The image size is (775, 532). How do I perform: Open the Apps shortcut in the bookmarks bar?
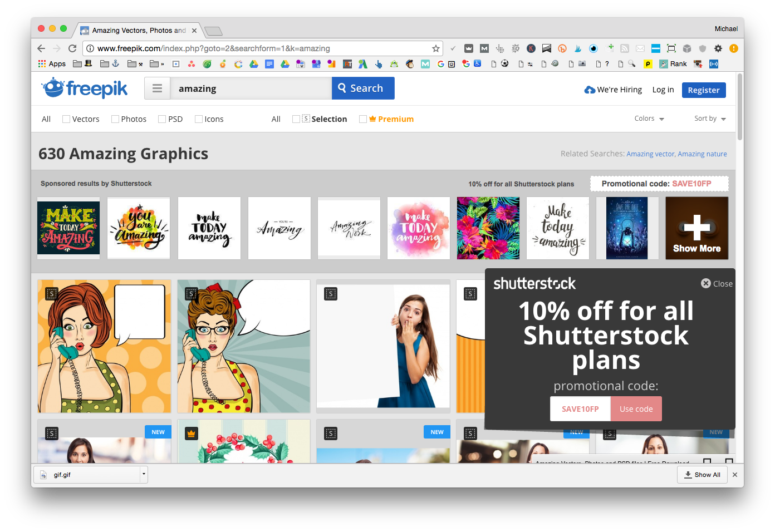click(52, 64)
